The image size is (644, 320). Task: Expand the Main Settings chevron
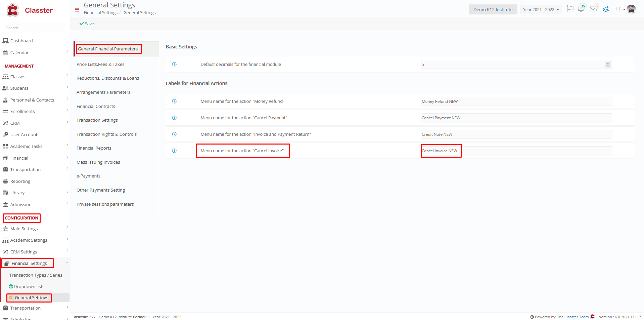tap(67, 227)
